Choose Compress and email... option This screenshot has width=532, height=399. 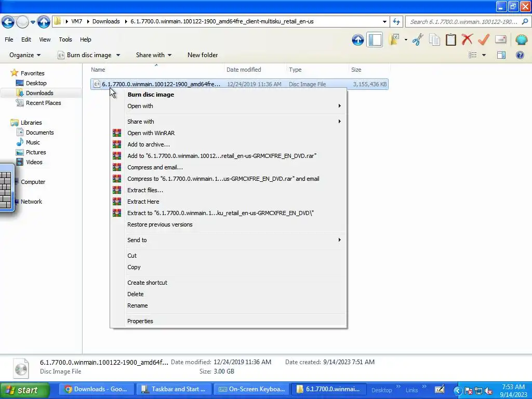tap(229, 167)
